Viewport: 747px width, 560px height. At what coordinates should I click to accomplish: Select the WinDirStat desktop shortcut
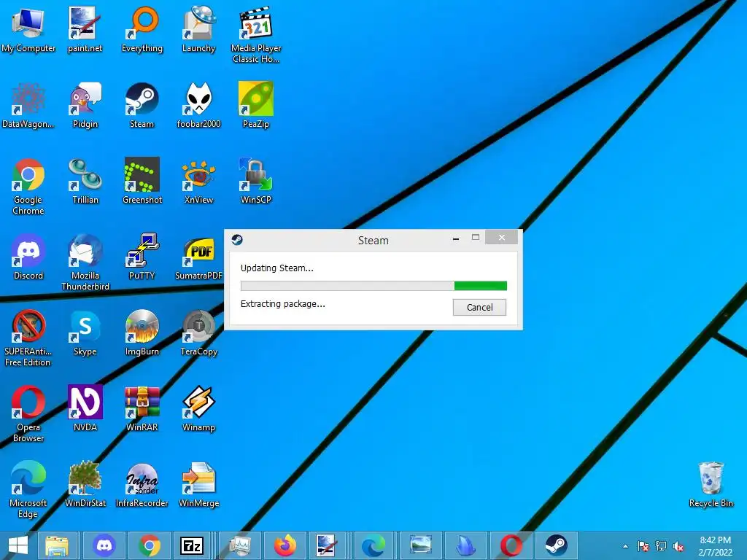(85, 484)
